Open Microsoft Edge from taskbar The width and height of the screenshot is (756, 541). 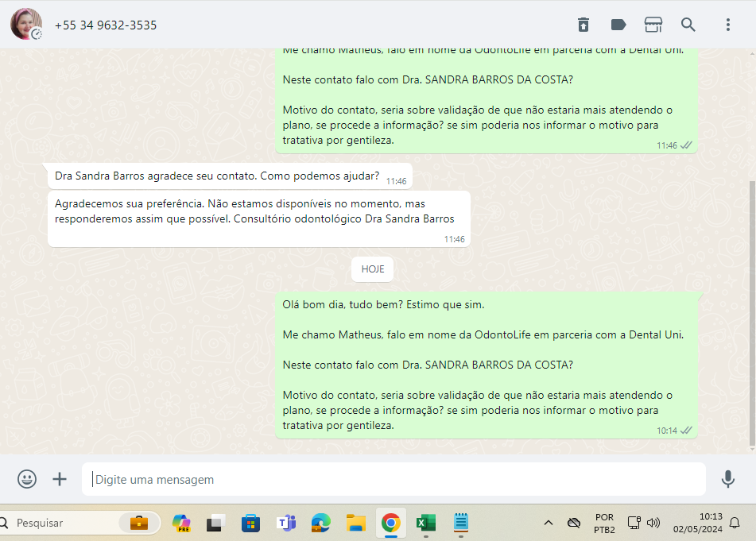tap(320, 523)
